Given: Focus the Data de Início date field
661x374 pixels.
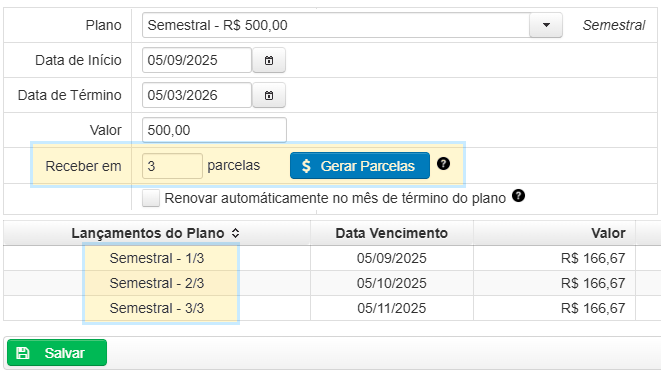Looking at the screenshot, I should (x=197, y=60).
